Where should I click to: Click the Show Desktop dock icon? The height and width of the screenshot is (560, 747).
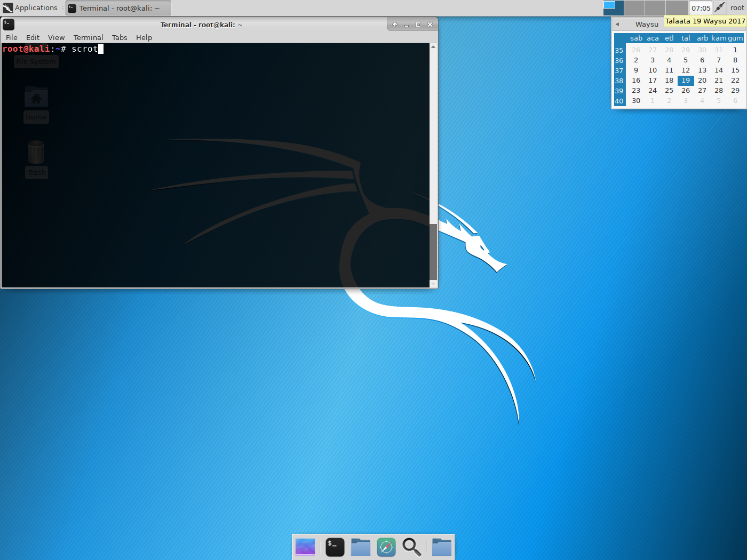[305, 547]
